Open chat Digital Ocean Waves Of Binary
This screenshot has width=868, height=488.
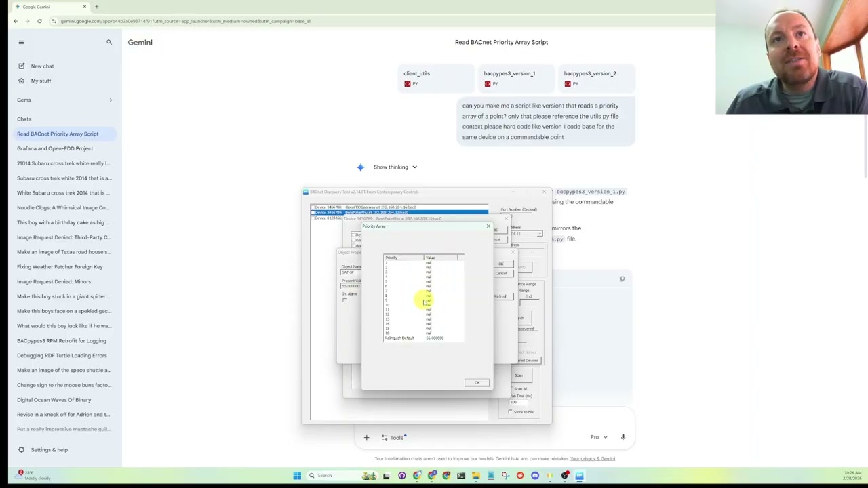[54, 400]
